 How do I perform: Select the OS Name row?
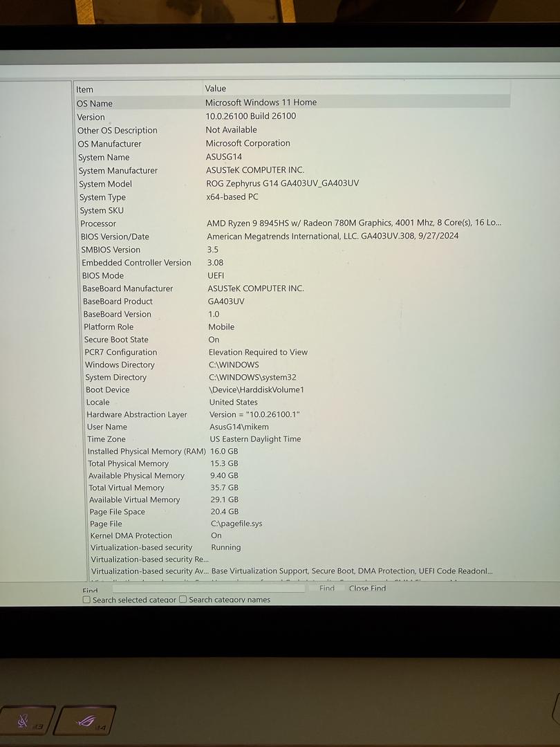pos(293,102)
